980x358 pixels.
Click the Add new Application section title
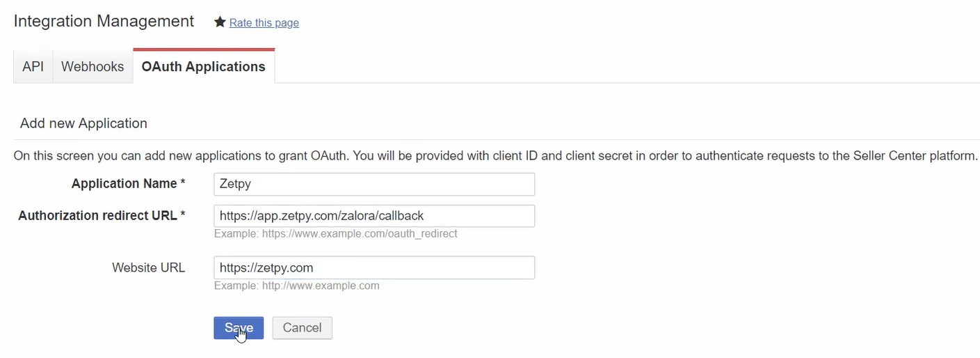pyautogui.click(x=83, y=123)
